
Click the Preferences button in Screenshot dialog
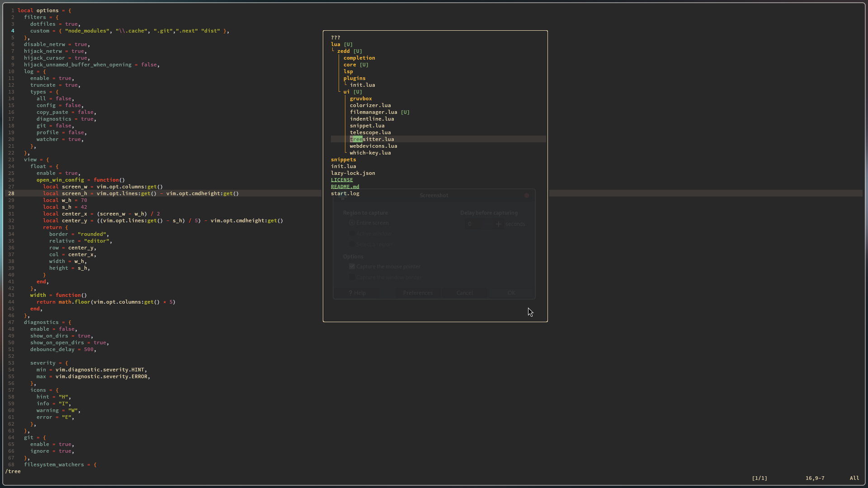pyautogui.click(x=418, y=293)
